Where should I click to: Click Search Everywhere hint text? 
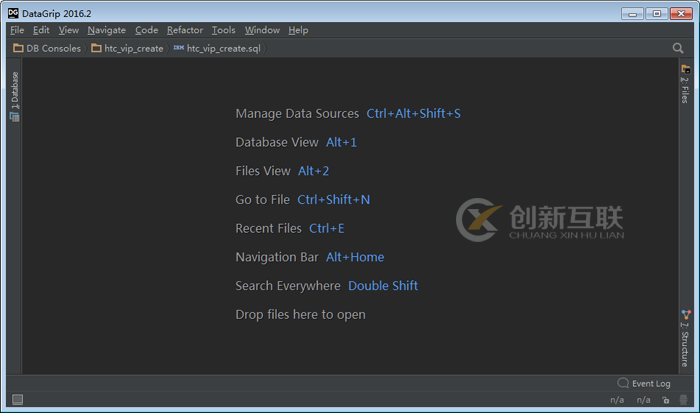pyautogui.click(x=288, y=286)
